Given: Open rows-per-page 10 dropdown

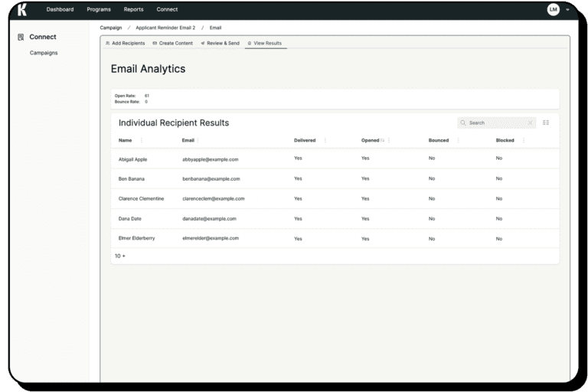Looking at the screenshot, I should (x=120, y=256).
